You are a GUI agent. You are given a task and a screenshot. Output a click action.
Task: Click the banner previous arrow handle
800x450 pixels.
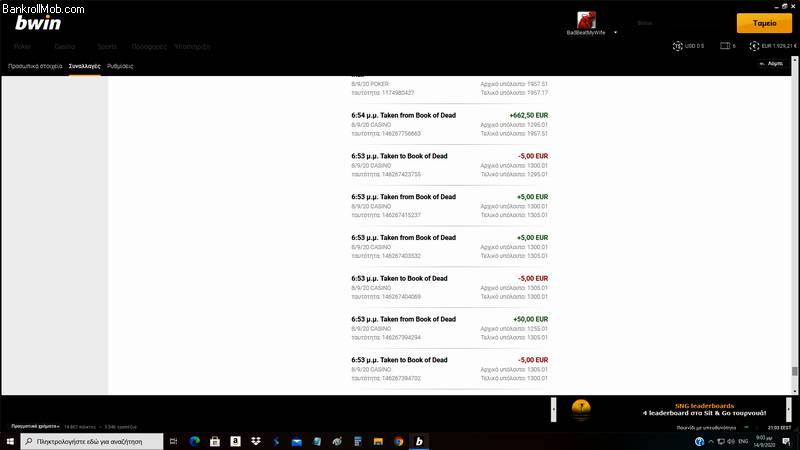[x=554, y=410]
